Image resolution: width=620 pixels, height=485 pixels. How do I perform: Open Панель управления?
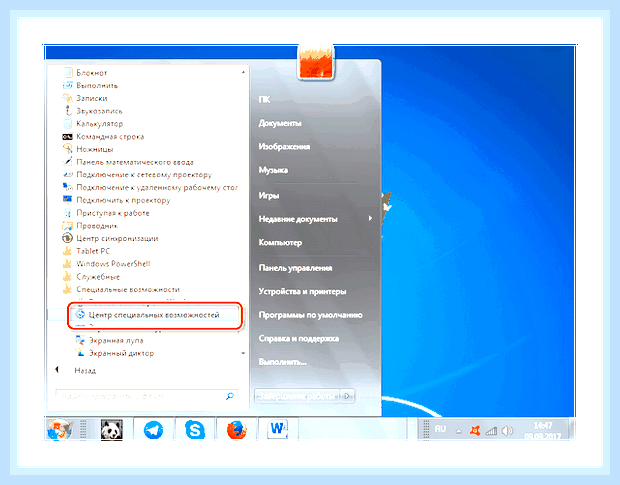[295, 268]
